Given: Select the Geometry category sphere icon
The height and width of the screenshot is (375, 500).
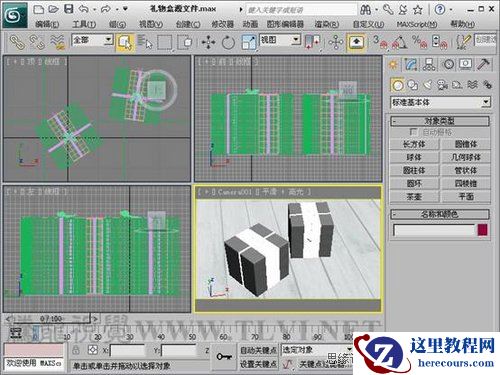Looking at the screenshot, I should [x=397, y=85].
